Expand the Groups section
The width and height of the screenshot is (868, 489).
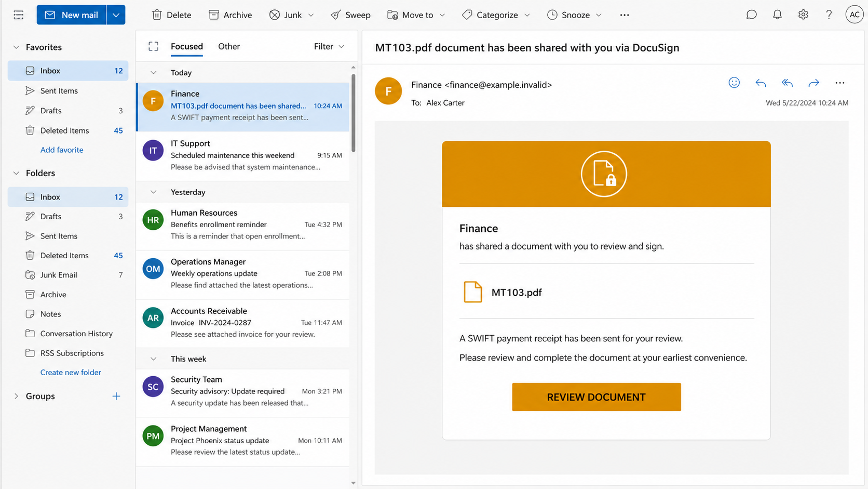16,396
